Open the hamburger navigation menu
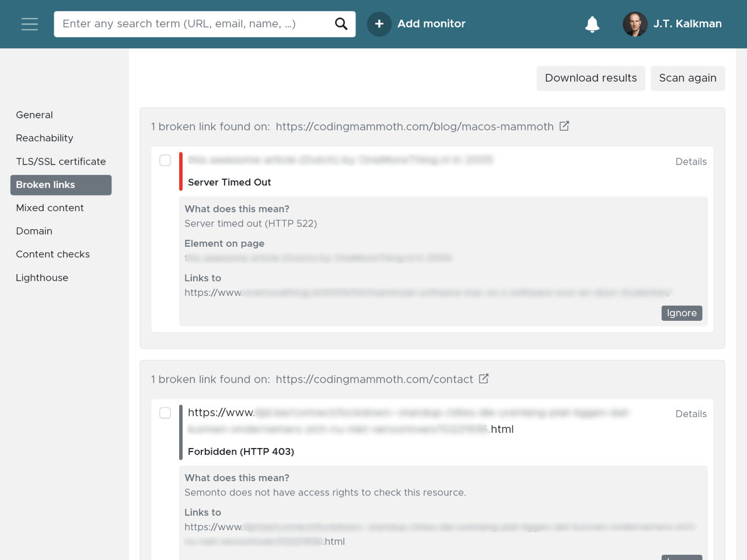747x560 pixels. tap(30, 24)
